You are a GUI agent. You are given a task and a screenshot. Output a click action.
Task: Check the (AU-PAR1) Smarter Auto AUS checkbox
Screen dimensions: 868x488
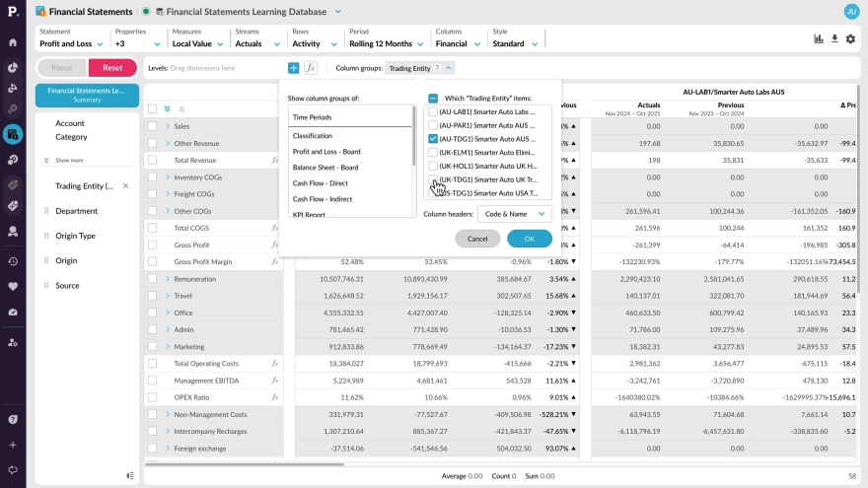[433, 125]
